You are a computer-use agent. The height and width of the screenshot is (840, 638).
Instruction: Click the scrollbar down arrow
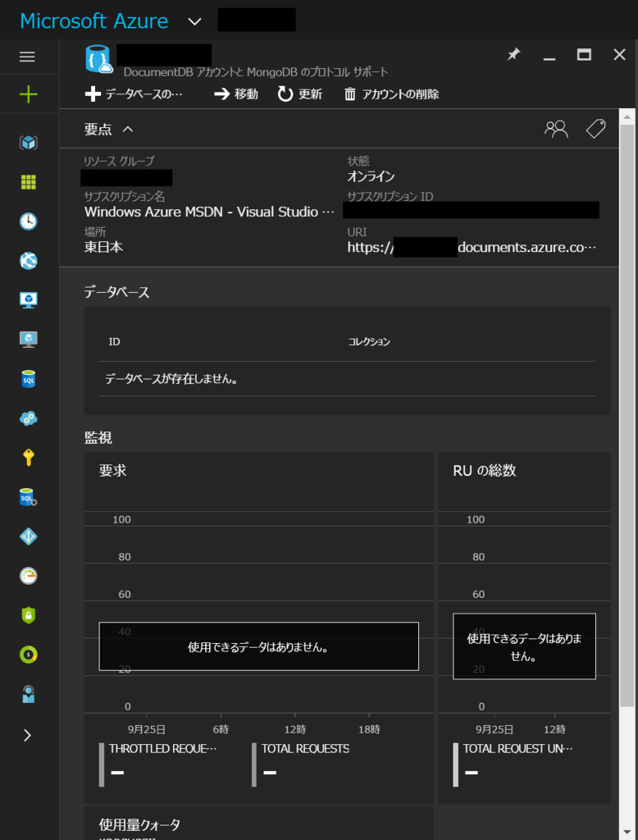point(627,832)
